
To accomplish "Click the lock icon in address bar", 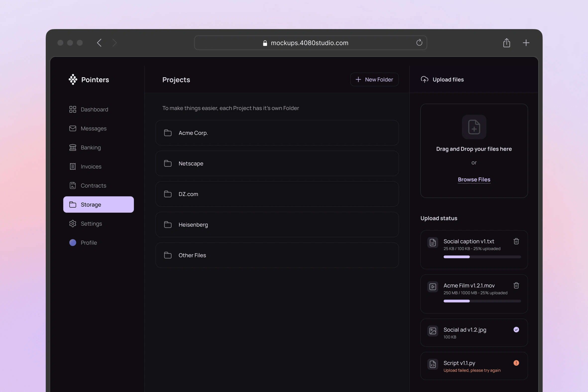I will click(x=265, y=43).
